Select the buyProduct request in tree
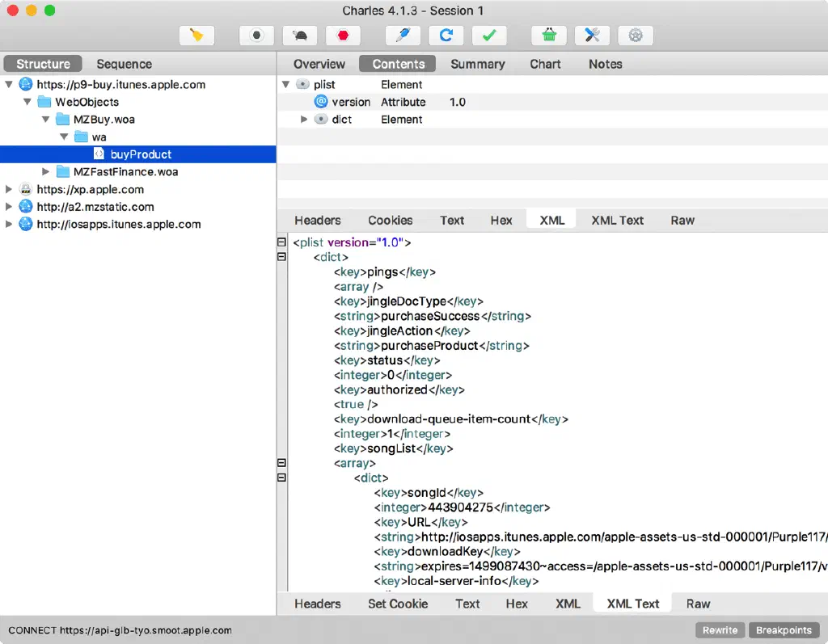 coord(141,154)
